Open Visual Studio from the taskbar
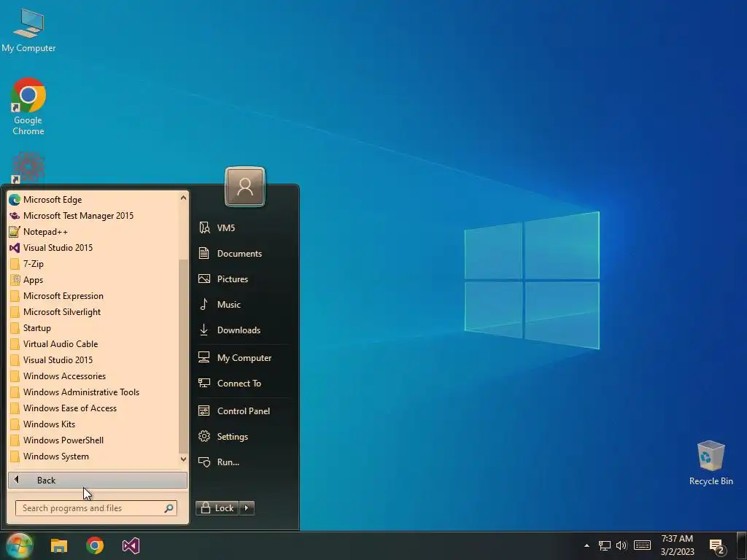This screenshot has width=747, height=560. point(131,545)
